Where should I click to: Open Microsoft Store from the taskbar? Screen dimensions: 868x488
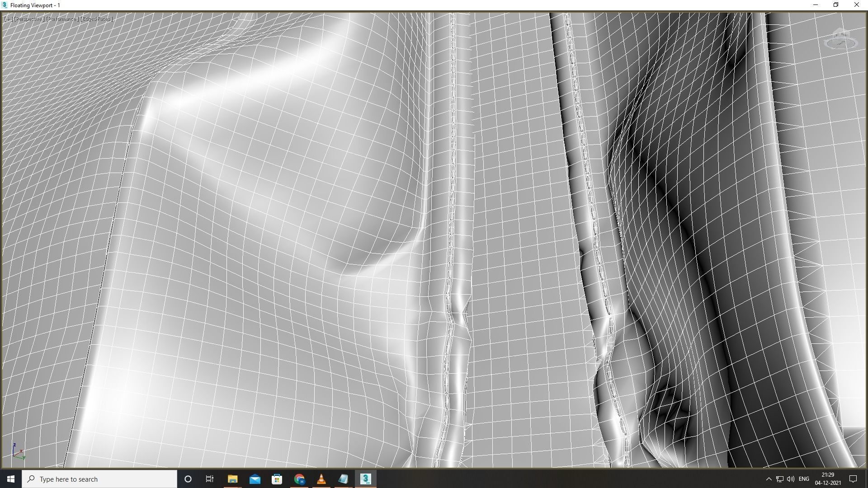[277, 479]
